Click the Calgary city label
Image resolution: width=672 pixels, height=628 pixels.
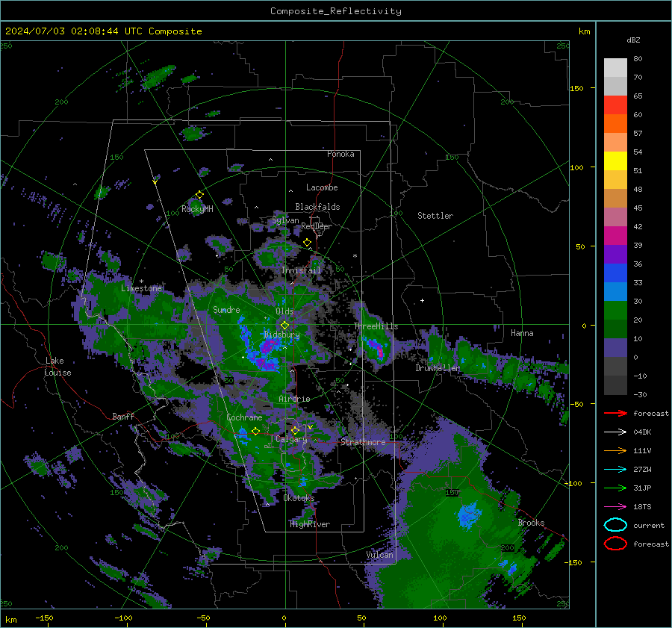tap(291, 439)
